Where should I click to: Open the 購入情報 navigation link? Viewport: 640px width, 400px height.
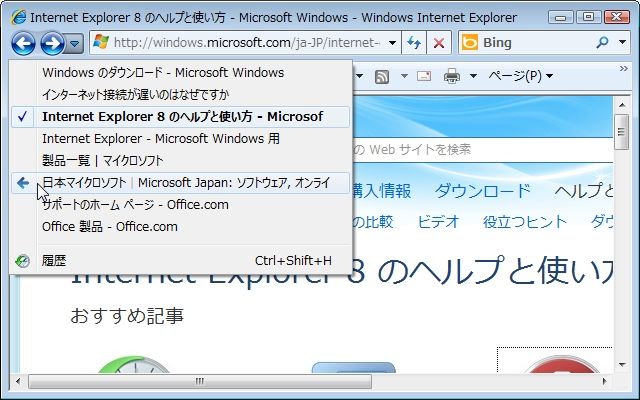coord(382,191)
